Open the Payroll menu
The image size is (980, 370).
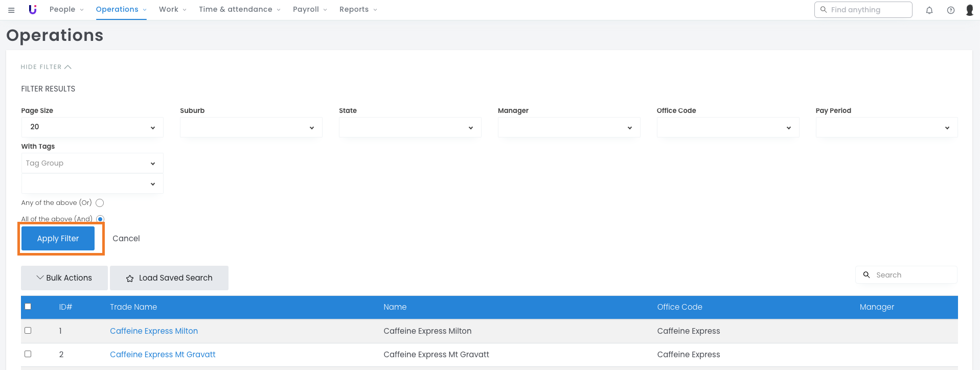pyautogui.click(x=310, y=10)
